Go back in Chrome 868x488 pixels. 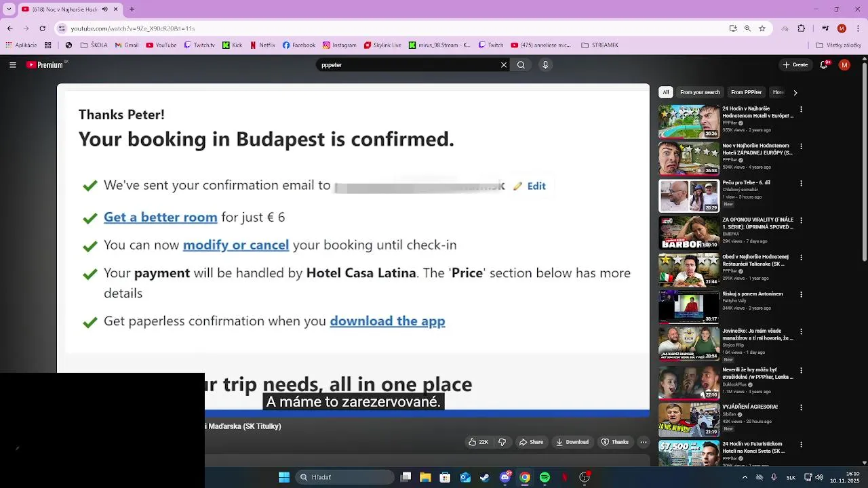(9, 28)
